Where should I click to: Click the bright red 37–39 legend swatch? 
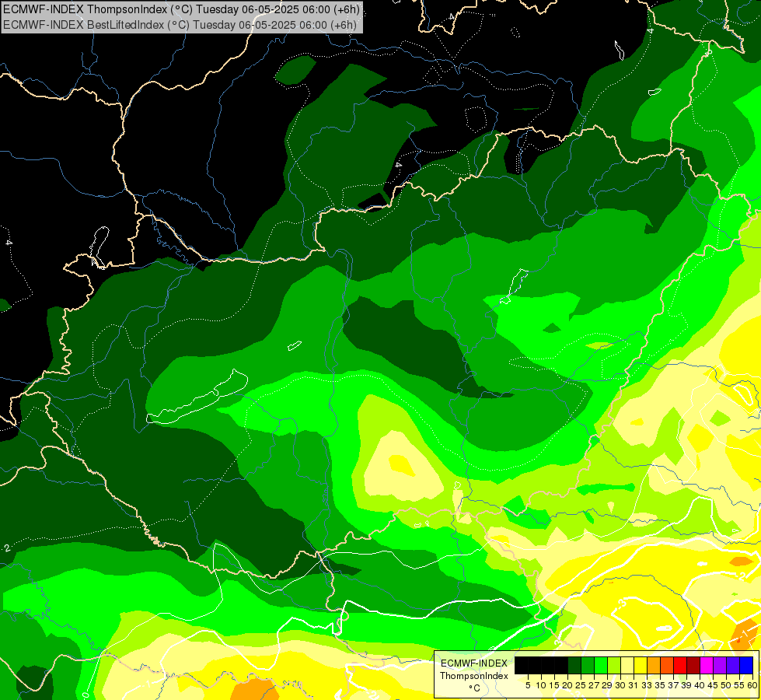(x=680, y=665)
